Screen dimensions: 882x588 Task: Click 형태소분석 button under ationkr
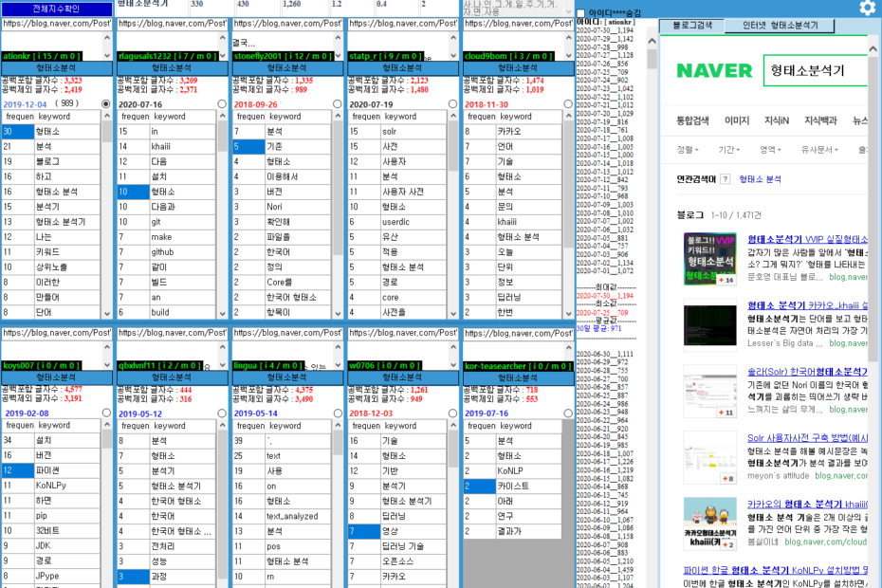click(56, 68)
